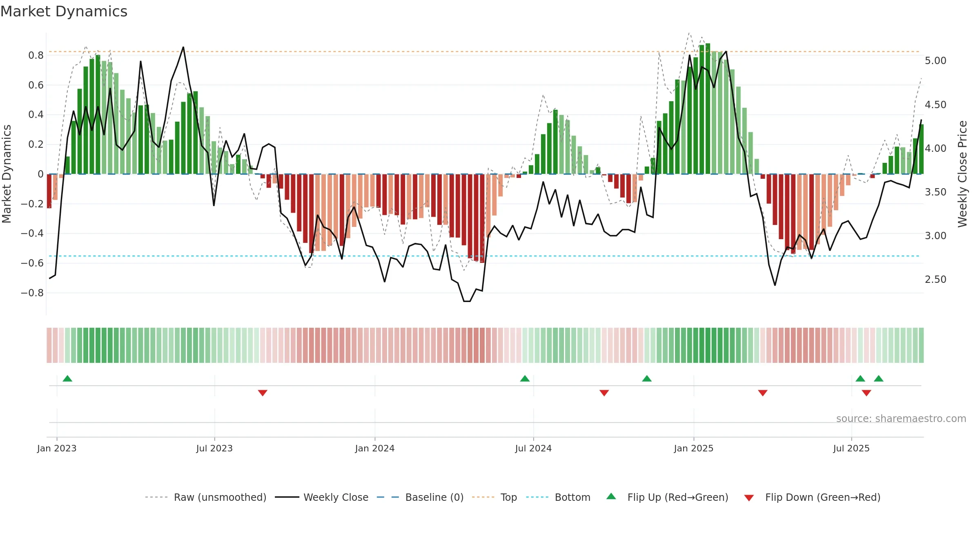Screen dimensions: 980x551
Task: Click the Jul 2024 axis label
Action: (x=533, y=448)
